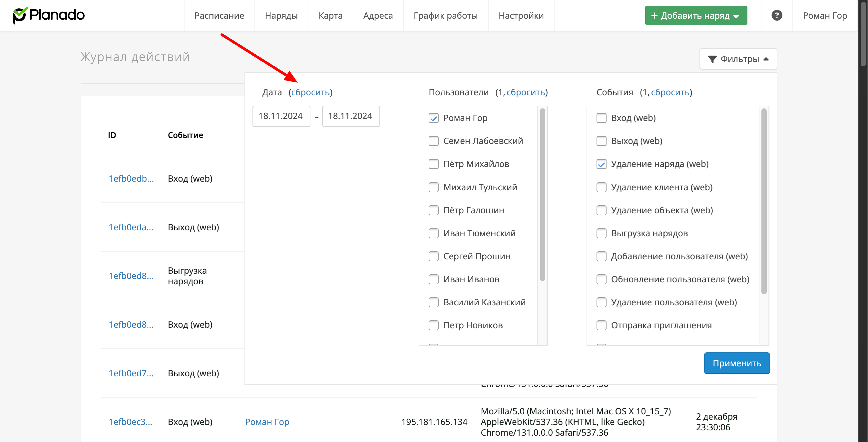Screen dimensions: 868x442
Task: Reset the date filter via сбросить
Action: pos(310,92)
